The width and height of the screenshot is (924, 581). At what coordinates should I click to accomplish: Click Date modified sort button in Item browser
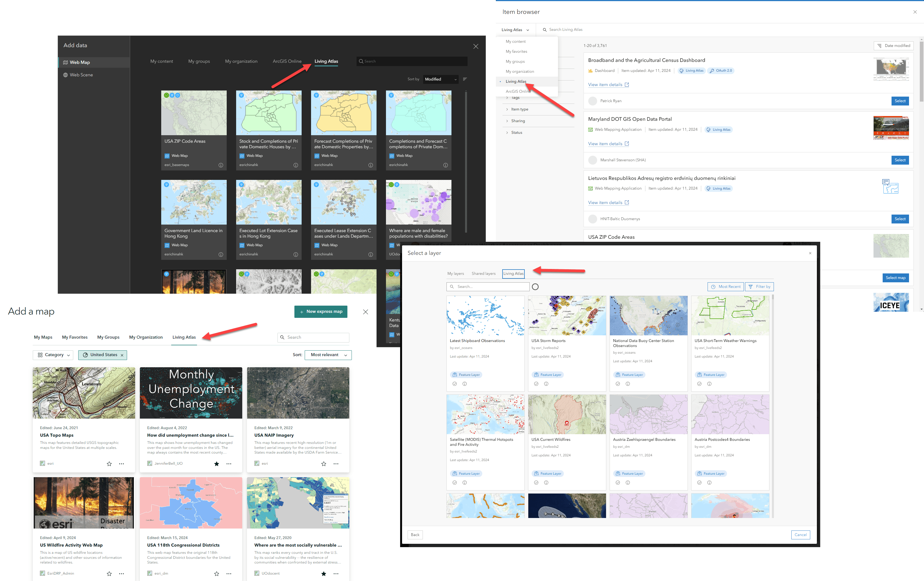(x=893, y=46)
